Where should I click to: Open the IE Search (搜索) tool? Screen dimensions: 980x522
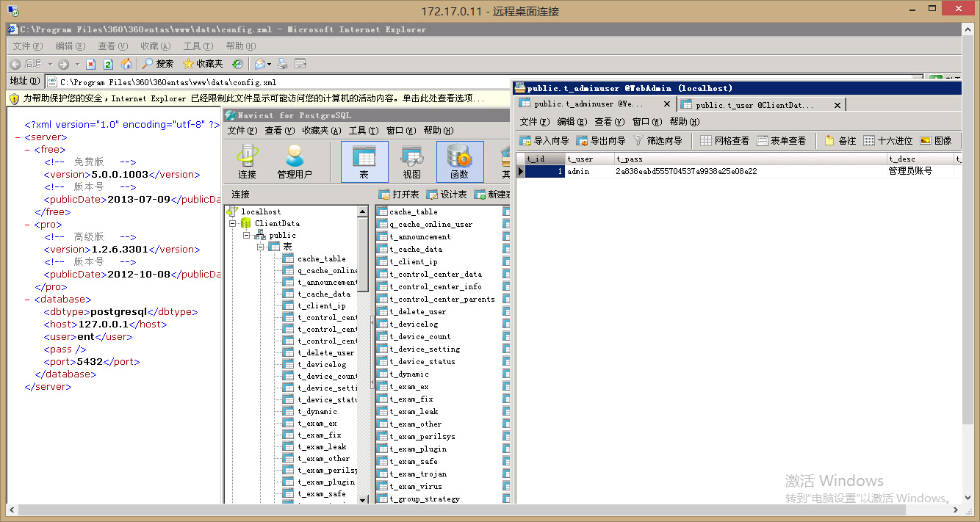[x=158, y=64]
